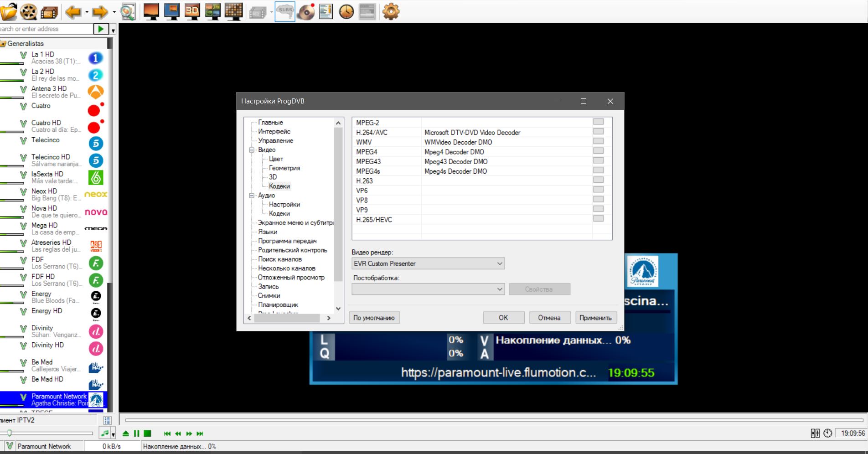This screenshot has width=868, height=454.
Task: Click the orange gear settings icon
Action: 391,11
